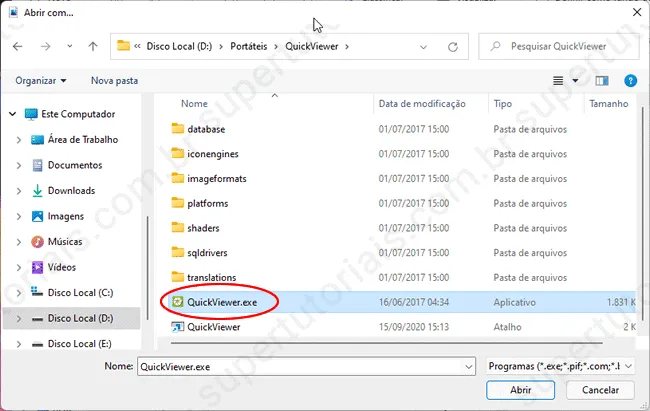Select the database folder name
Image resolution: width=650 pixels, height=411 pixels.
point(206,129)
